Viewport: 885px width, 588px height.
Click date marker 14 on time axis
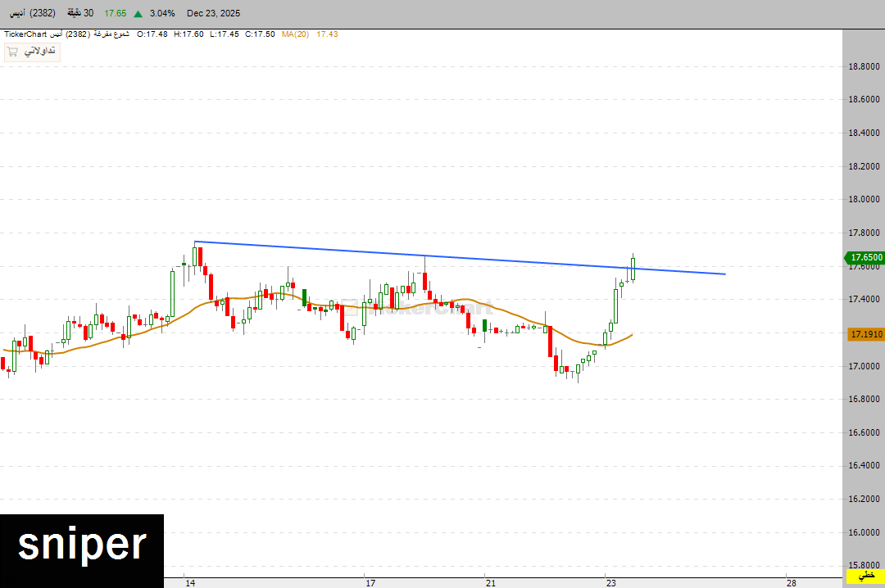[190, 583]
